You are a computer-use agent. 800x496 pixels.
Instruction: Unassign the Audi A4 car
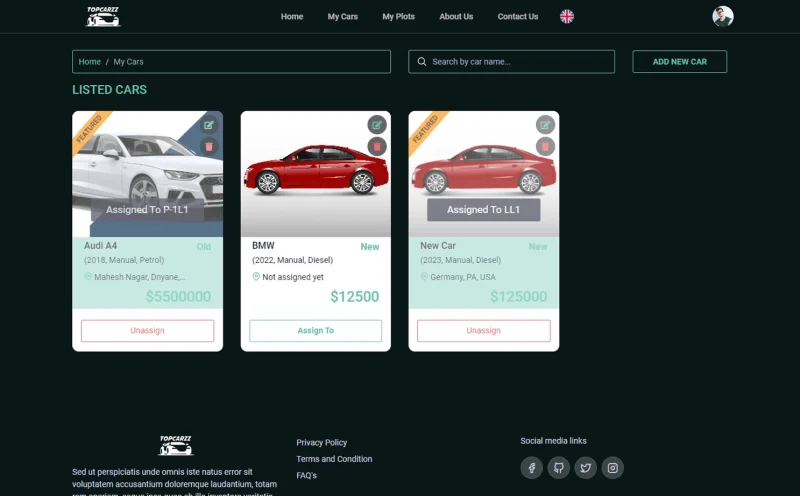coord(147,331)
